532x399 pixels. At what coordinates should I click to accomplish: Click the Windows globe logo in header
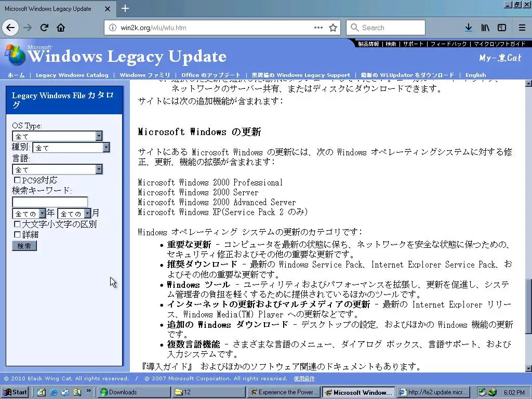point(15,54)
